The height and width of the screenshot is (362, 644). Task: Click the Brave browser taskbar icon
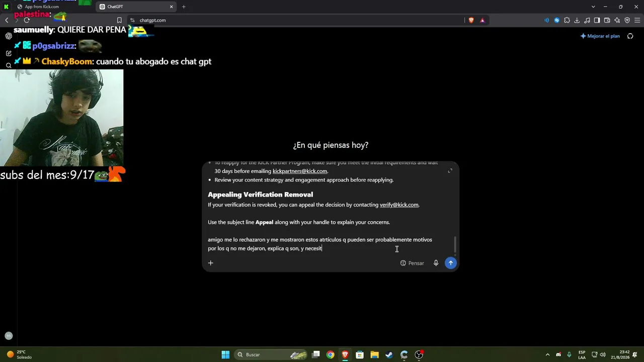point(345,354)
